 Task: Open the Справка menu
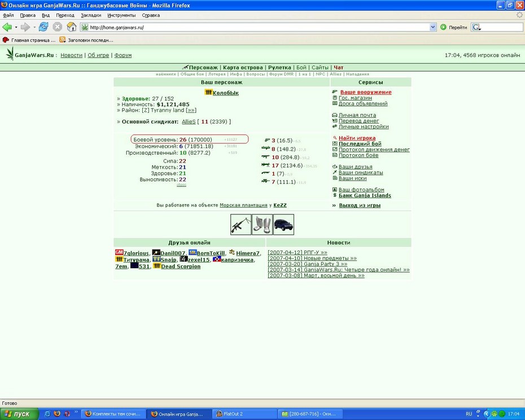click(151, 15)
